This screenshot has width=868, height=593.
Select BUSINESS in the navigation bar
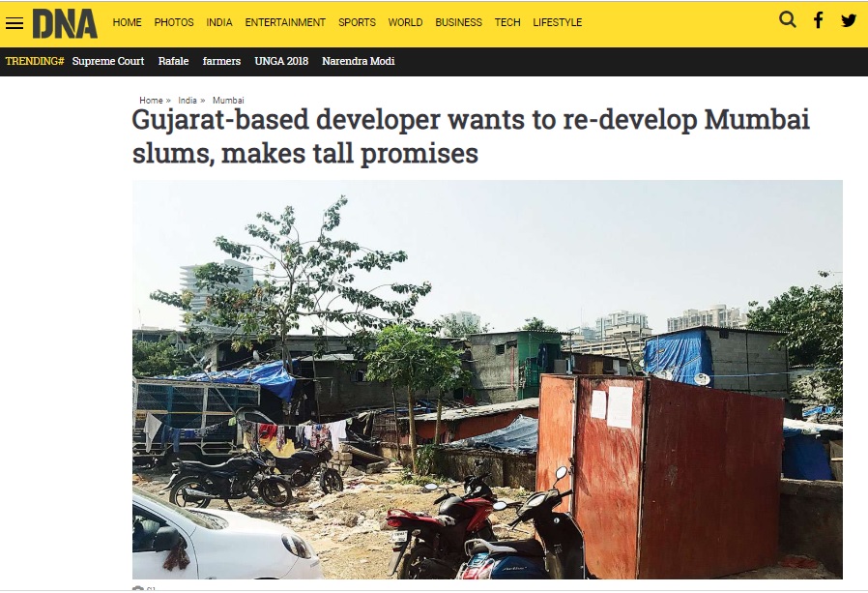(458, 22)
